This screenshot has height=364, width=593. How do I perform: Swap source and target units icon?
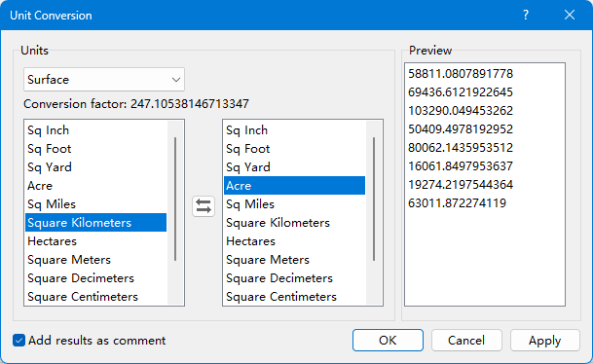click(x=204, y=206)
